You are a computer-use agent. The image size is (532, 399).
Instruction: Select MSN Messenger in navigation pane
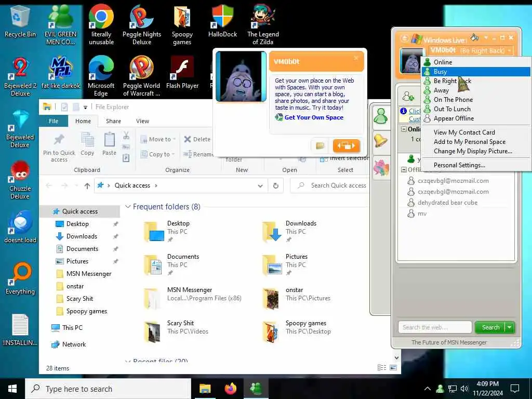coord(89,274)
